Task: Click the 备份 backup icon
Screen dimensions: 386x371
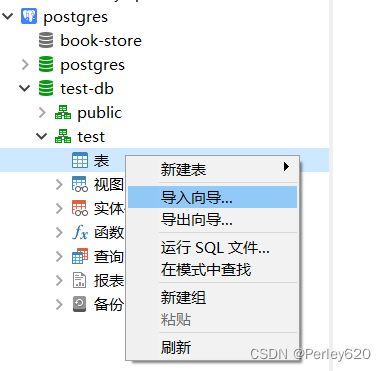Action: [79, 304]
